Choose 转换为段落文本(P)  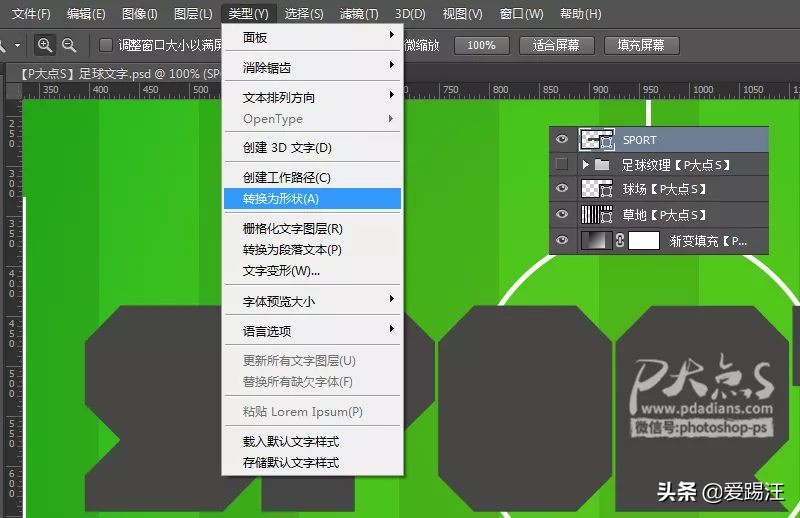(312, 250)
